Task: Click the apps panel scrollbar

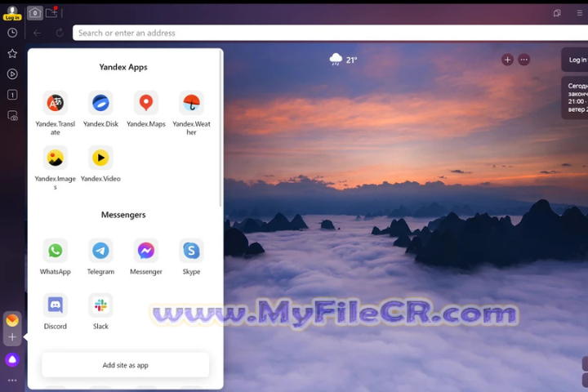Action: pos(220,129)
